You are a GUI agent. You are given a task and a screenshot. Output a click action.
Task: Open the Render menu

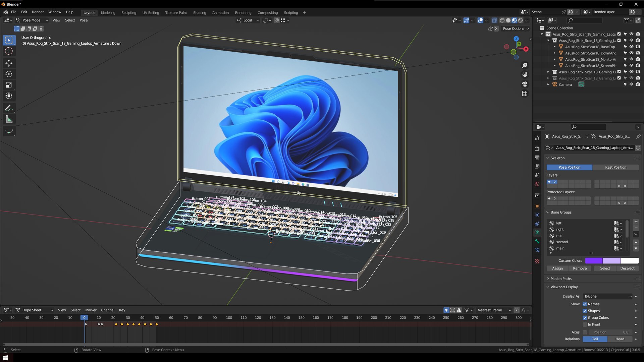[x=38, y=12]
